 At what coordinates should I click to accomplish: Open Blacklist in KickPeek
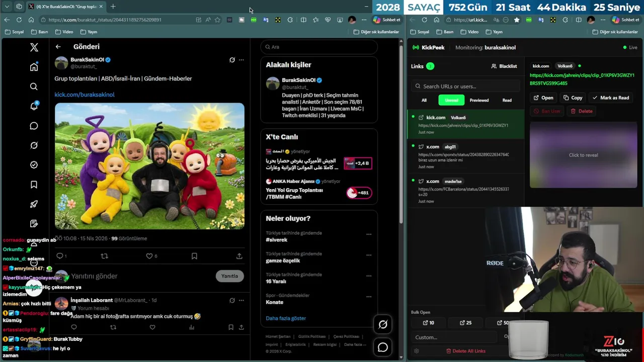[x=504, y=66]
